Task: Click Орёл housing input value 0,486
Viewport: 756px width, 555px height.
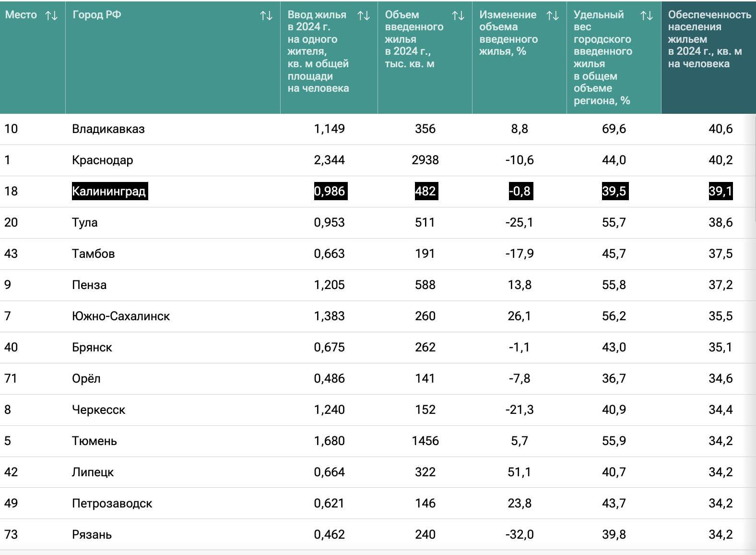Action: click(x=330, y=378)
